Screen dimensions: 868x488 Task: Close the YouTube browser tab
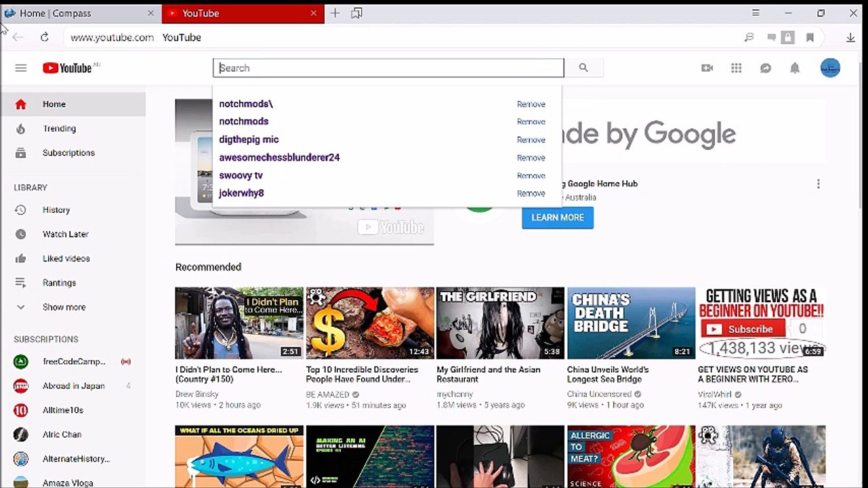click(x=314, y=13)
